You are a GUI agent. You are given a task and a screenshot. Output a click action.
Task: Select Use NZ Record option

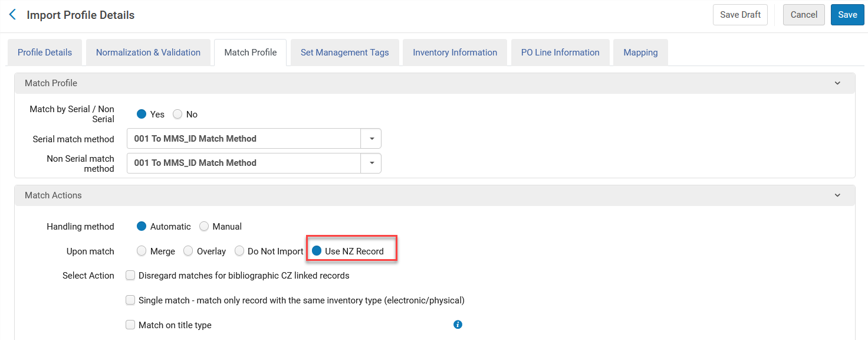(x=317, y=251)
